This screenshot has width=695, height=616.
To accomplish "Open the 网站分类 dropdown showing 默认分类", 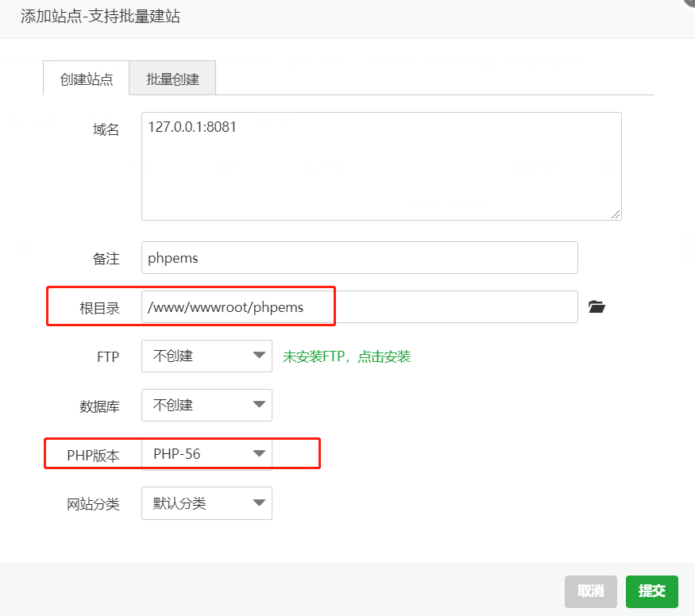I will point(207,503).
